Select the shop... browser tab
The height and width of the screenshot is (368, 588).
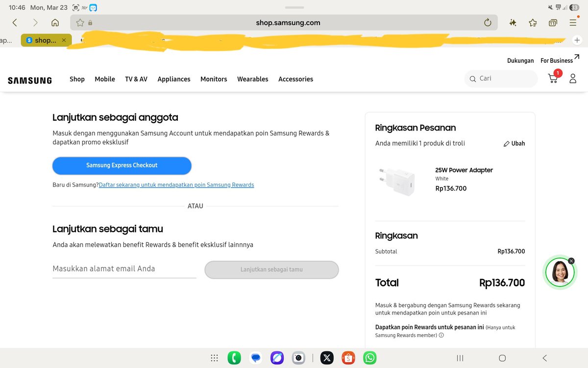pos(46,40)
